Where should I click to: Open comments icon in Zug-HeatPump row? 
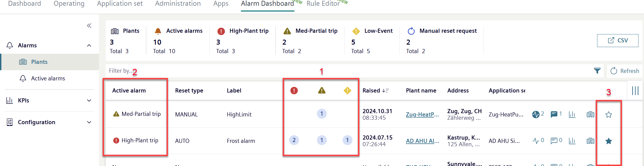(554, 114)
